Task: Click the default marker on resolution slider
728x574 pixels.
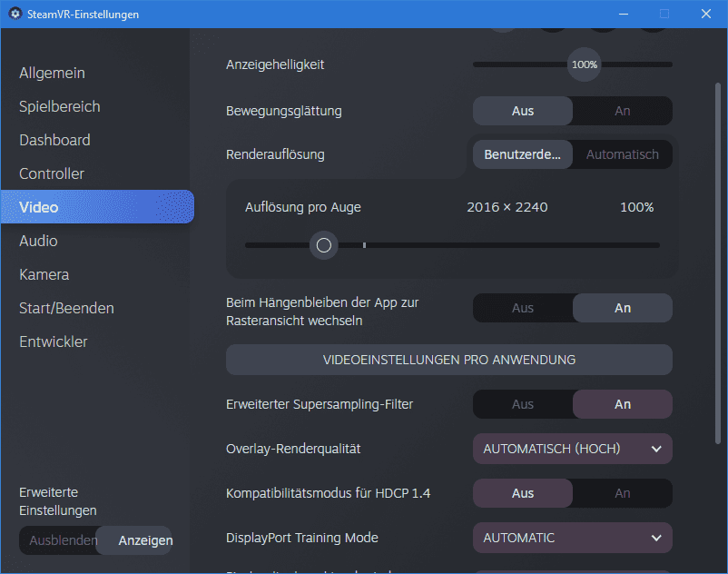Action: [365, 245]
